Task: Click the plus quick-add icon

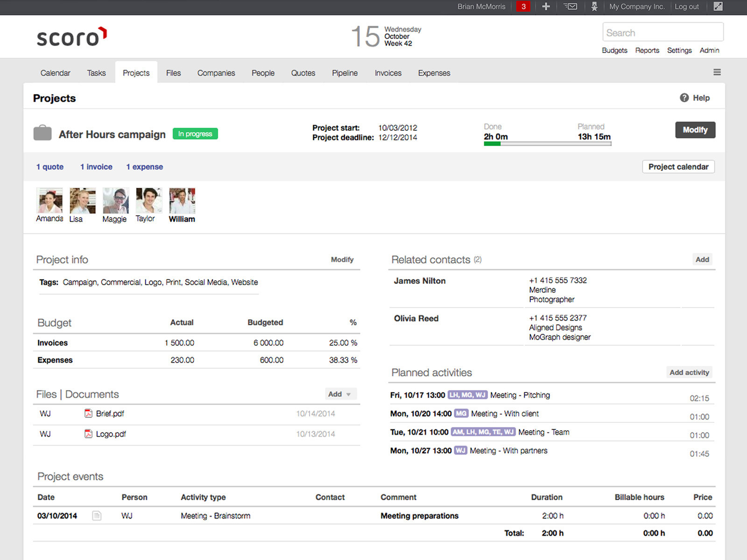Action: [x=546, y=7]
